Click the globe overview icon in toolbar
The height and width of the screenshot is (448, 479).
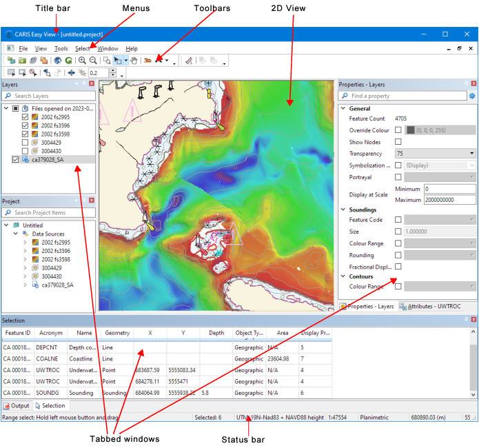[58, 61]
